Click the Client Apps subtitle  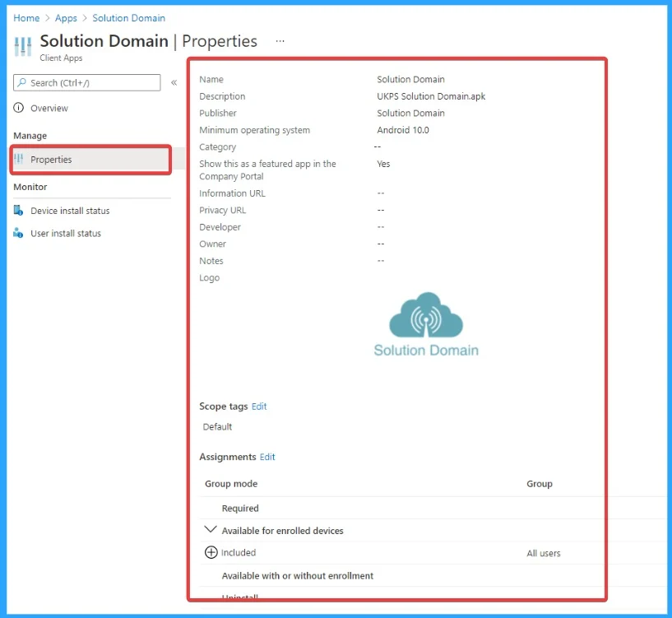(61, 58)
